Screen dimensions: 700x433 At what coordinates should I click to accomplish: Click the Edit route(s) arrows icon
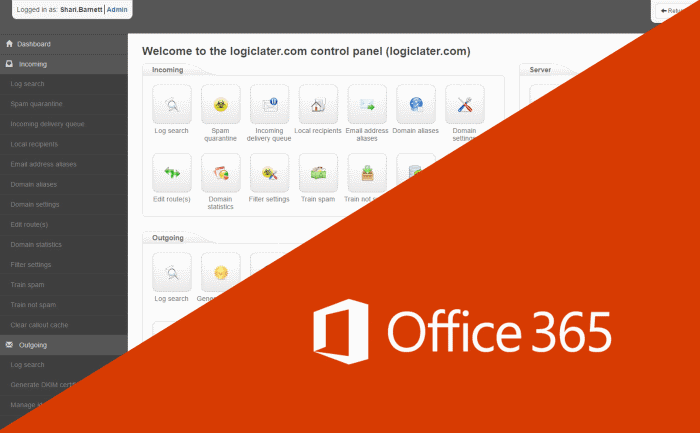(171, 173)
